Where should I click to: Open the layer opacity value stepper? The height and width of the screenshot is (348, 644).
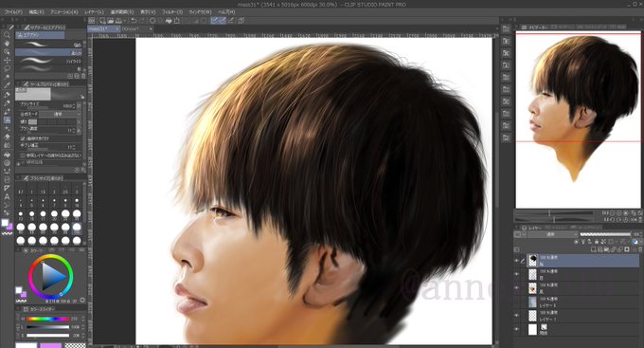pos(641,234)
